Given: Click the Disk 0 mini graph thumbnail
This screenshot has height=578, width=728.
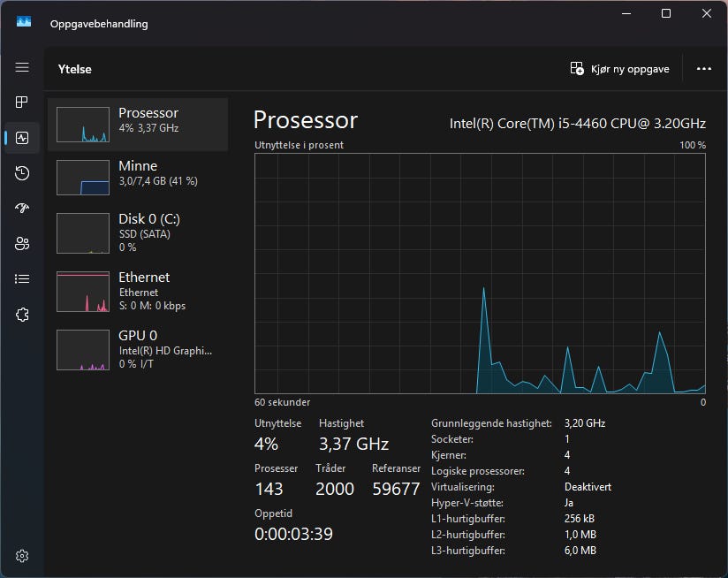Looking at the screenshot, I should tap(83, 233).
